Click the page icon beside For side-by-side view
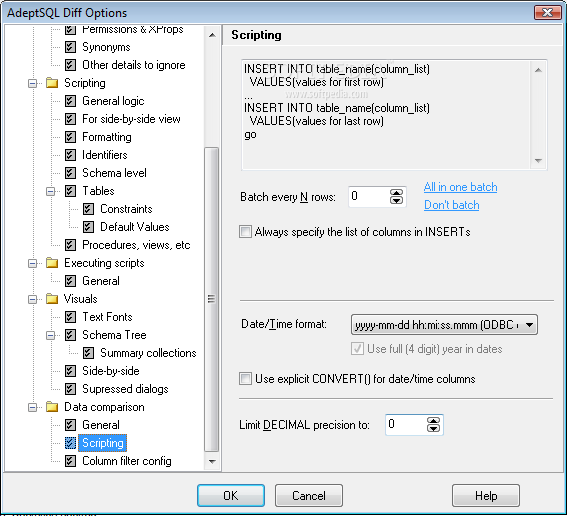Viewport: 567px width, 516px height. (x=70, y=119)
